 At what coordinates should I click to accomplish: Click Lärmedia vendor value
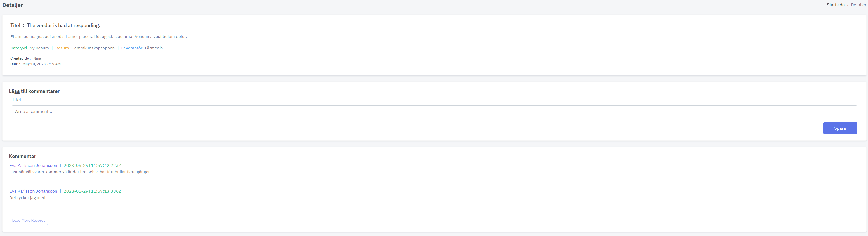coord(154,48)
